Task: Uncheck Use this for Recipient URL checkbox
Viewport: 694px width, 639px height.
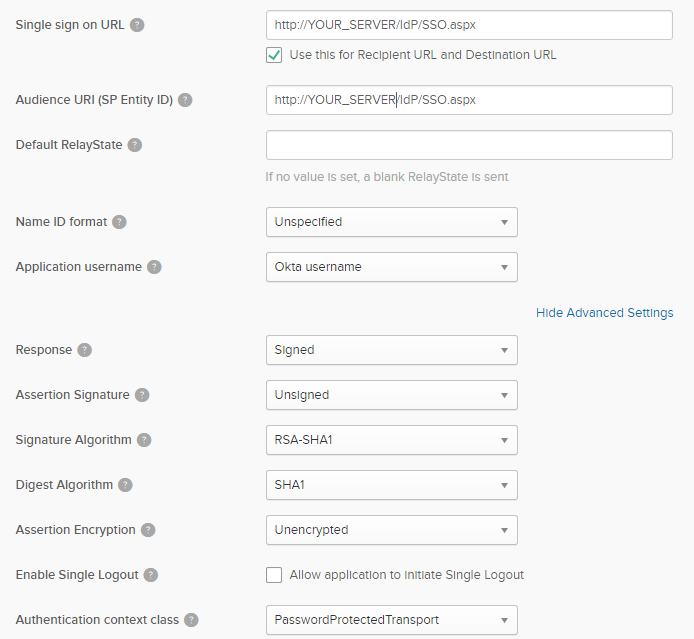Action: (274, 55)
